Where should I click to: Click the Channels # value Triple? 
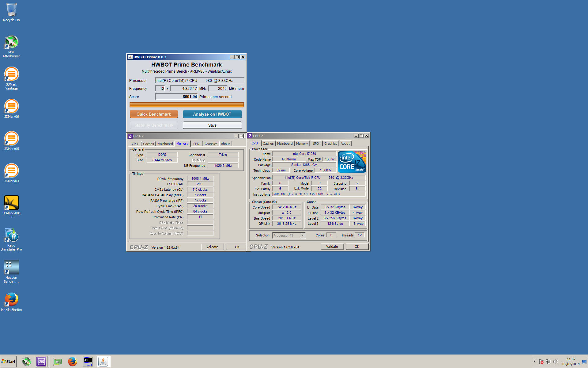point(223,155)
